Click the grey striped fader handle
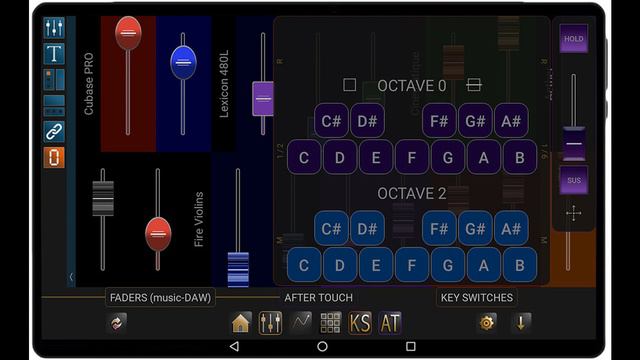Screen dimensions: 640x360 (103, 198)
